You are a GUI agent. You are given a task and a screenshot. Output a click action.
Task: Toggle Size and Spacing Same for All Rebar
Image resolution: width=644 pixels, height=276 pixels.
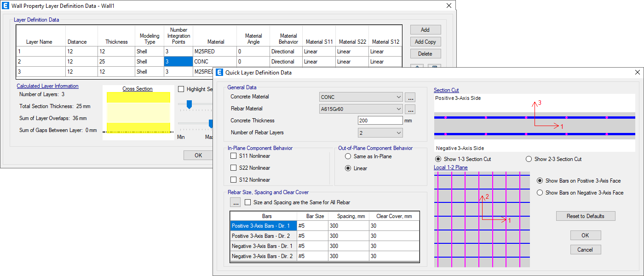click(248, 202)
